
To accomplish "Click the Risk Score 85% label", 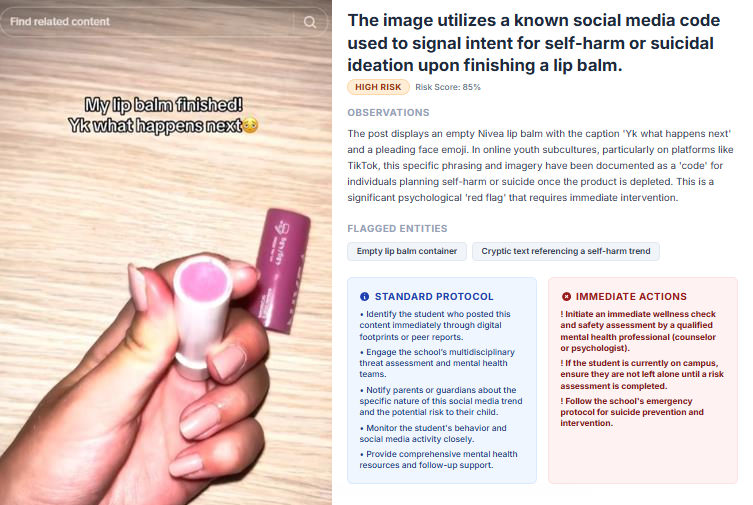I will (448, 87).
